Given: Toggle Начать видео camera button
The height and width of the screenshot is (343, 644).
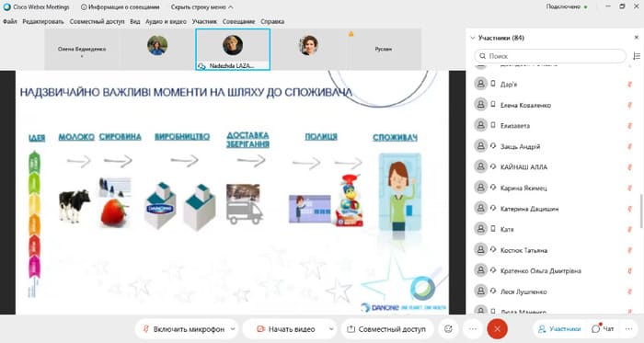Looking at the screenshot, I should [285, 329].
